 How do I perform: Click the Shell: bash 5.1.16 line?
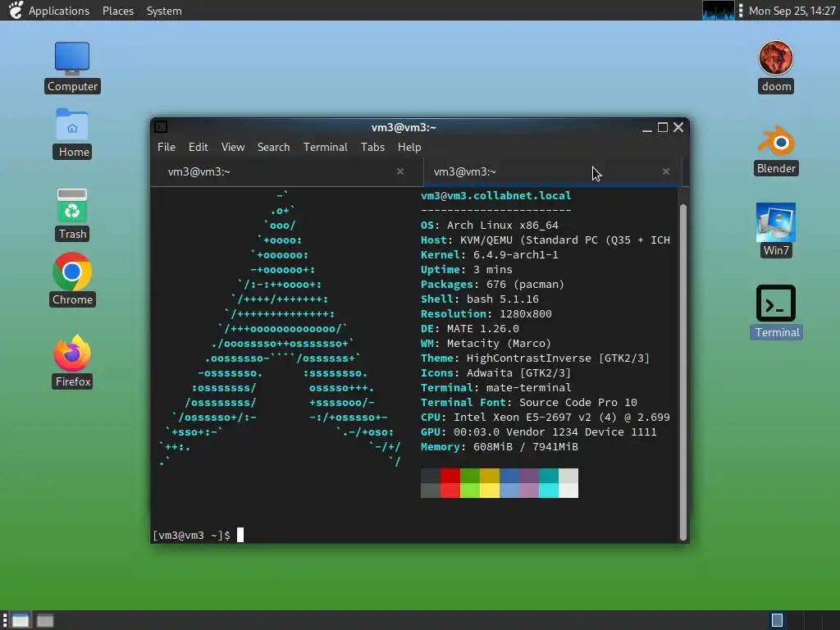click(x=479, y=299)
